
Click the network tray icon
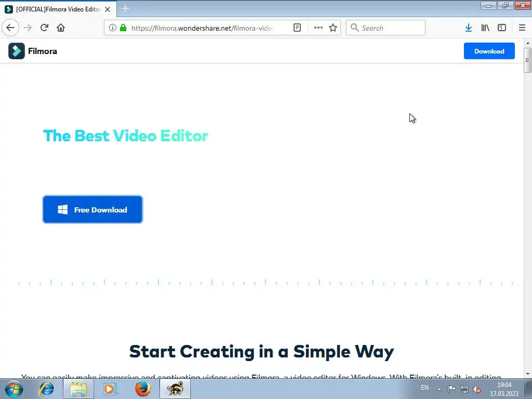tap(464, 389)
